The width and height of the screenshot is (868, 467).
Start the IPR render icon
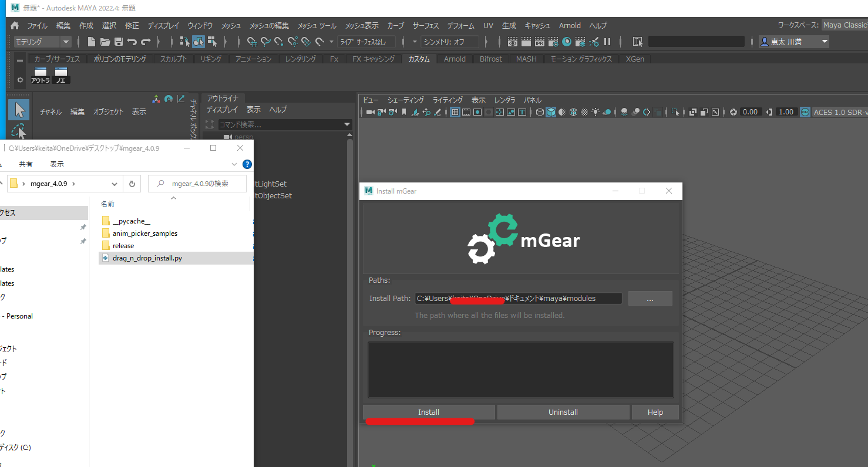(x=539, y=42)
